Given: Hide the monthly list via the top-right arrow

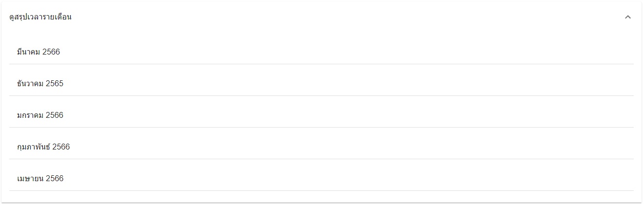Looking at the screenshot, I should pyautogui.click(x=627, y=17).
